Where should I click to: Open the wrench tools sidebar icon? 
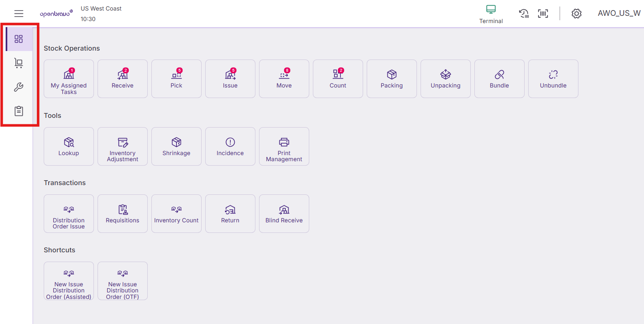[19, 87]
